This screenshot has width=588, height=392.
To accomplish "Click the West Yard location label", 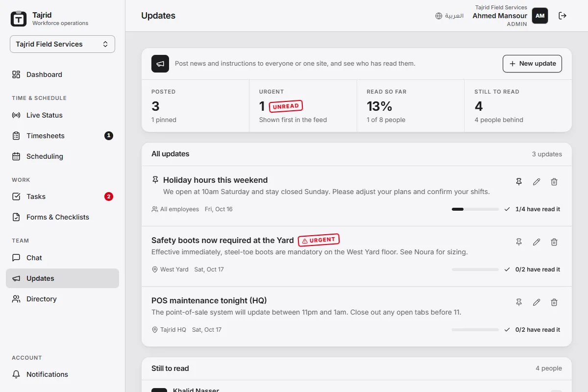I will [x=170, y=269].
